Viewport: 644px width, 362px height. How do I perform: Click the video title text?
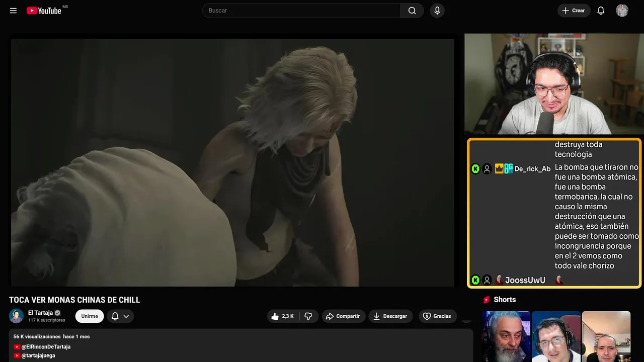[x=74, y=300]
